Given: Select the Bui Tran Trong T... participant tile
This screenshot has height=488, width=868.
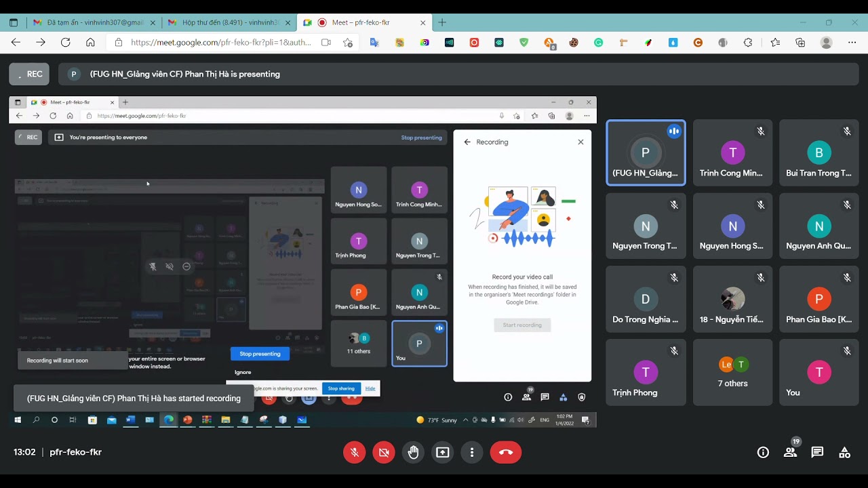Looking at the screenshot, I should coord(818,153).
